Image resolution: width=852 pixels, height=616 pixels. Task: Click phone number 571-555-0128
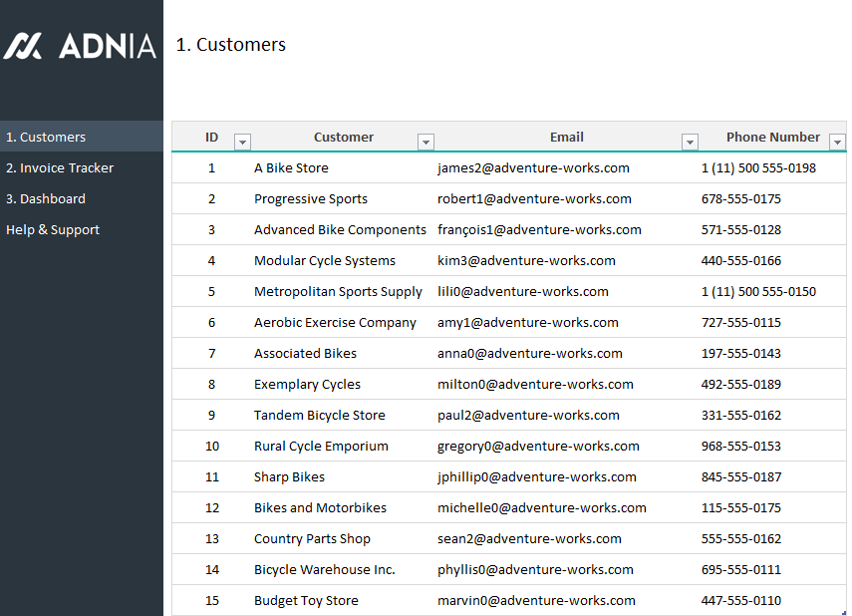[740, 229]
